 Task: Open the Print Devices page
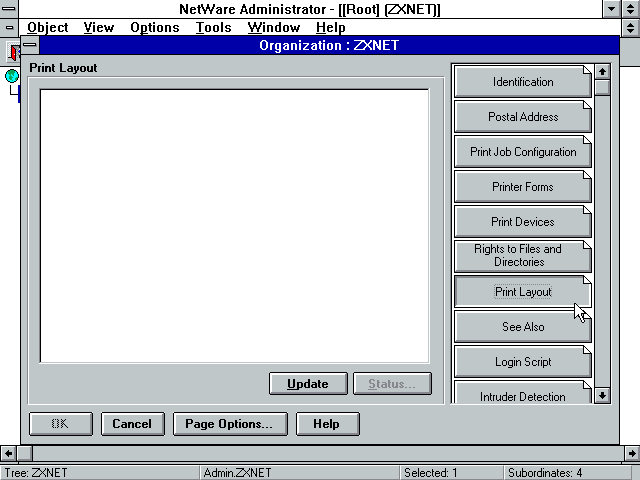point(523,222)
